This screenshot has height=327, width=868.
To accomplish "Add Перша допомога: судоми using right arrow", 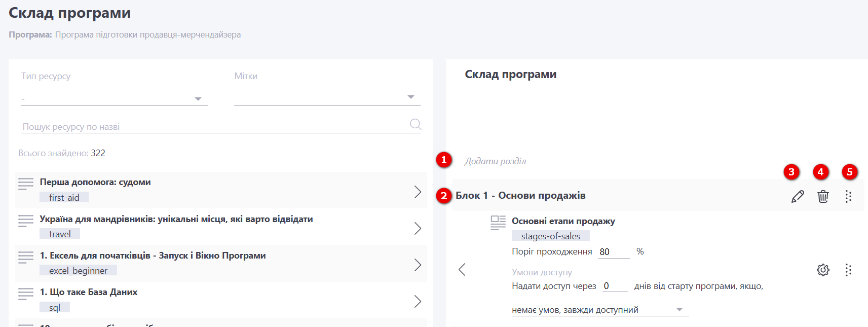I will click(x=418, y=192).
